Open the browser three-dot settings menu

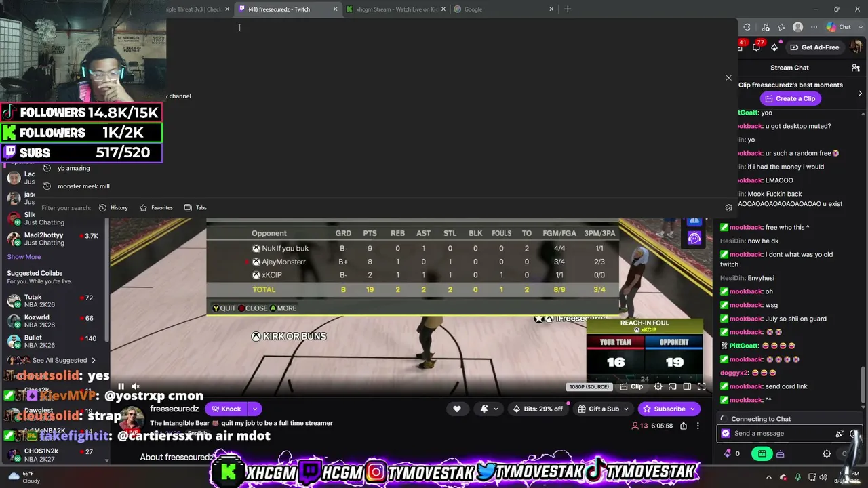coord(814,27)
